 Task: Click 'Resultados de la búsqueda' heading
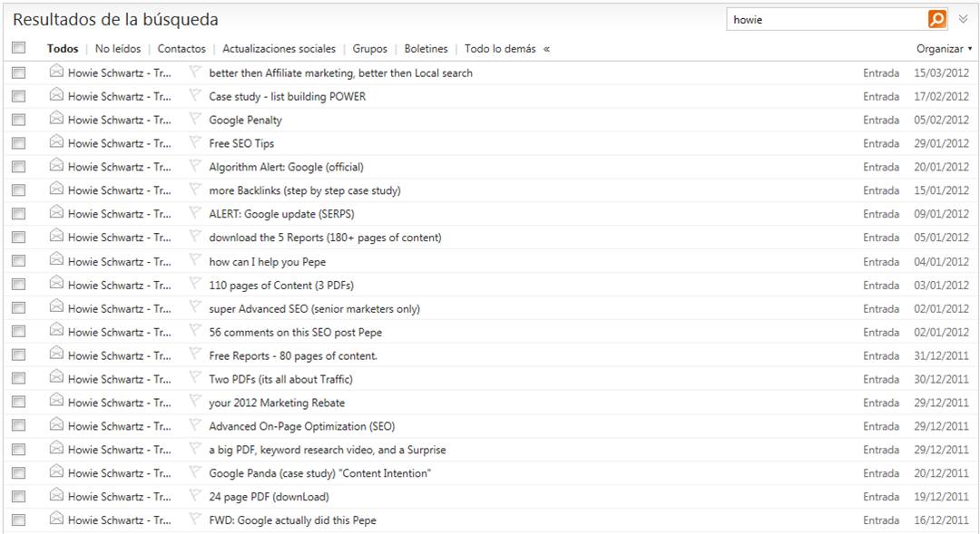pos(115,20)
